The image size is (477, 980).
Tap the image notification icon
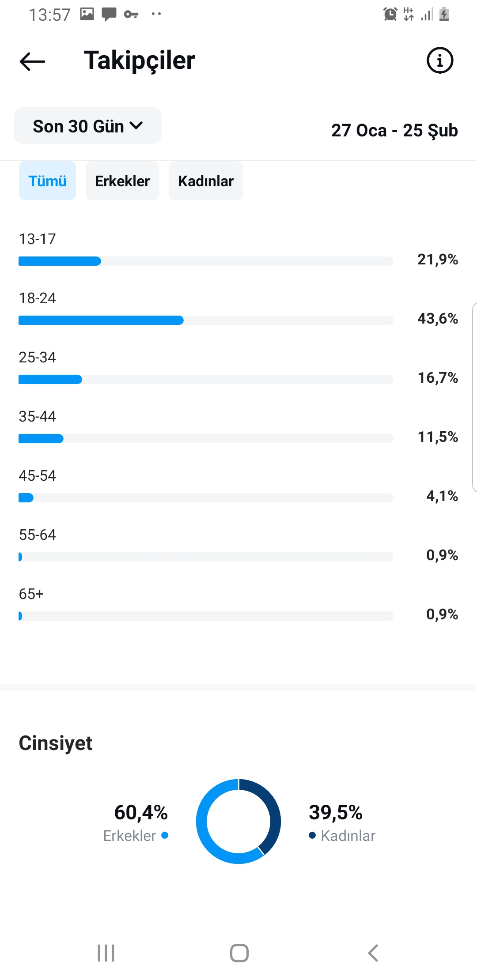coord(87,14)
